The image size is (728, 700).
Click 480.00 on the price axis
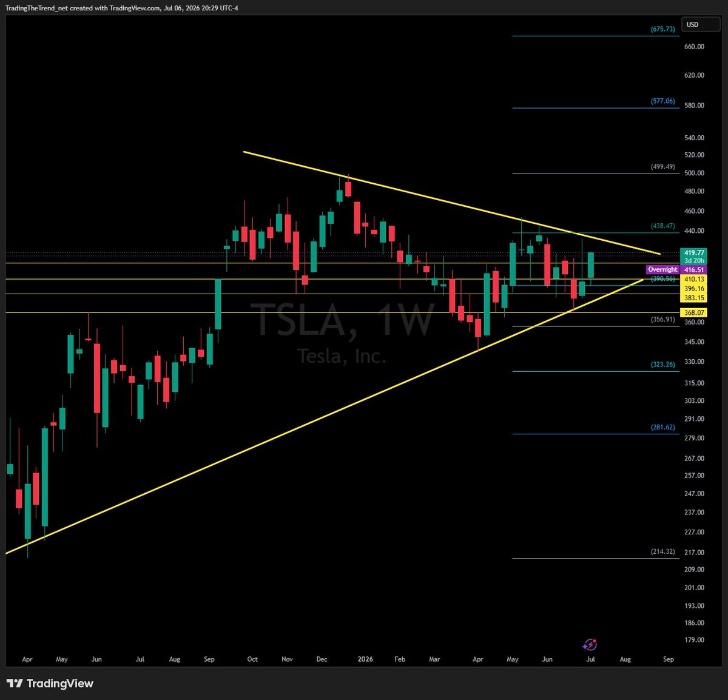694,191
